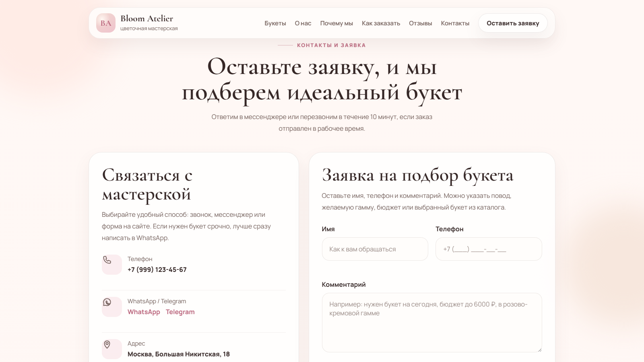The height and width of the screenshot is (362, 644).
Task: Navigate to Как заказать
Action: point(381,23)
